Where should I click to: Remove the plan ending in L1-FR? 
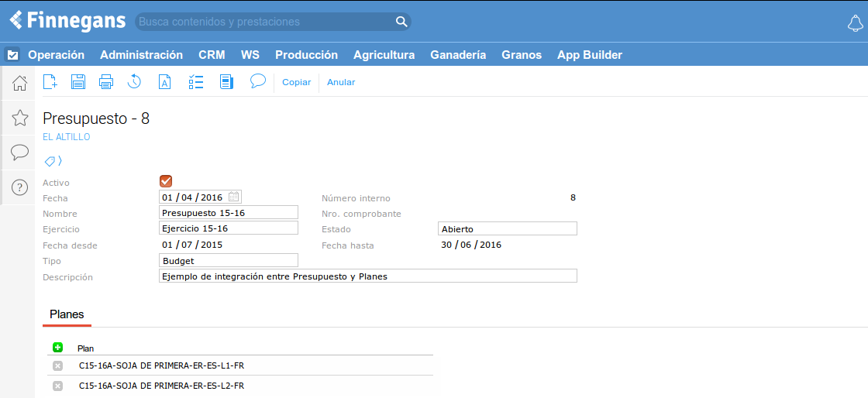pyautogui.click(x=57, y=366)
